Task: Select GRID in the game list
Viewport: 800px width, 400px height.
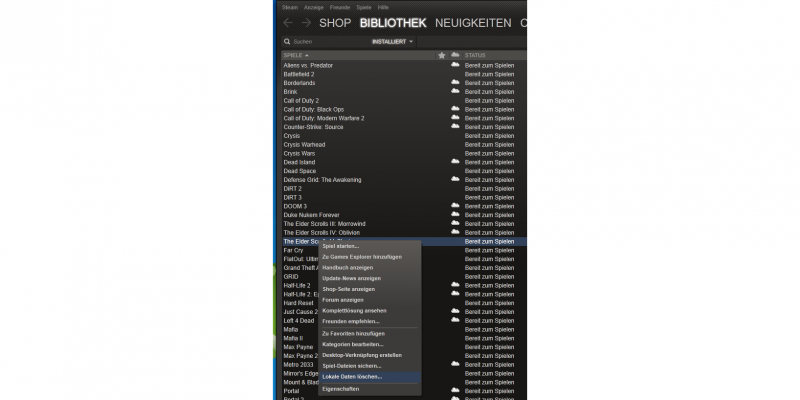Action: [291, 277]
